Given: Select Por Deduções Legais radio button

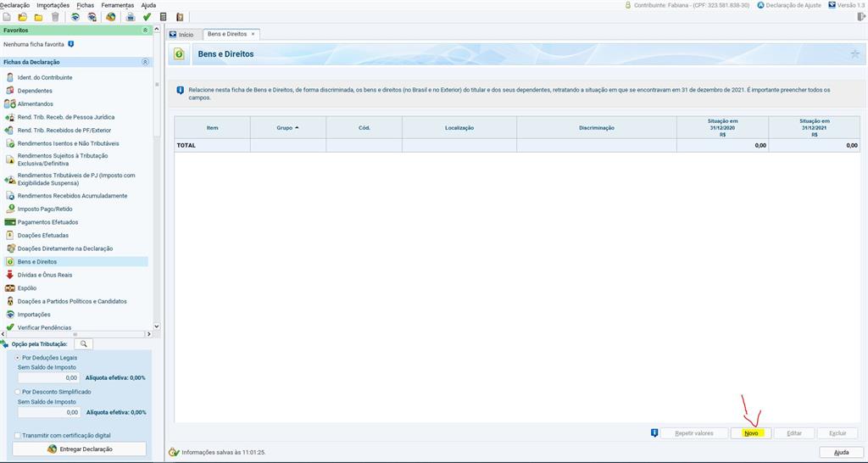Looking at the screenshot, I should click(19, 358).
